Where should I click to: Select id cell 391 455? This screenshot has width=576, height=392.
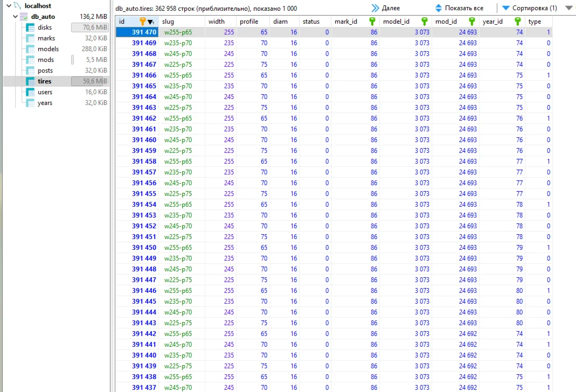[x=137, y=194]
